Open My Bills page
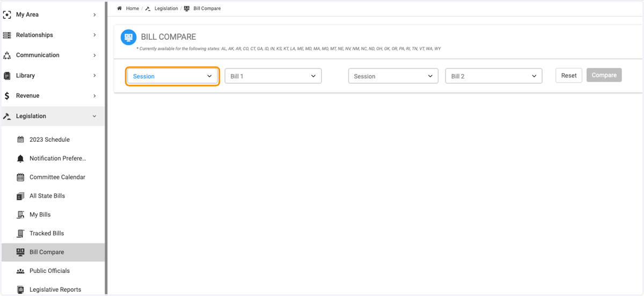This screenshot has height=296, width=644. click(53, 215)
